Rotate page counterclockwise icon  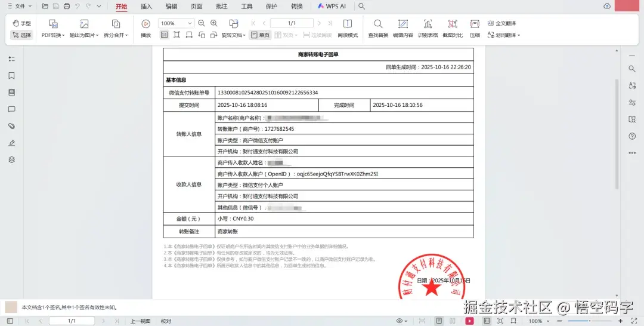pos(202,35)
